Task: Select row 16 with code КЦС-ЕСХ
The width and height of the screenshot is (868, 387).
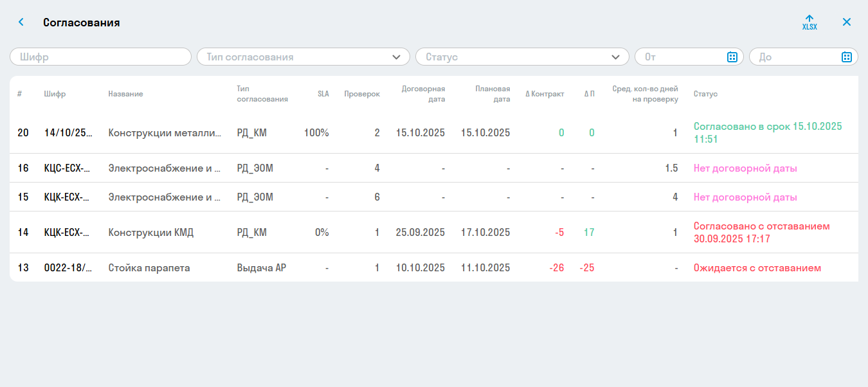Action: (x=67, y=168)
